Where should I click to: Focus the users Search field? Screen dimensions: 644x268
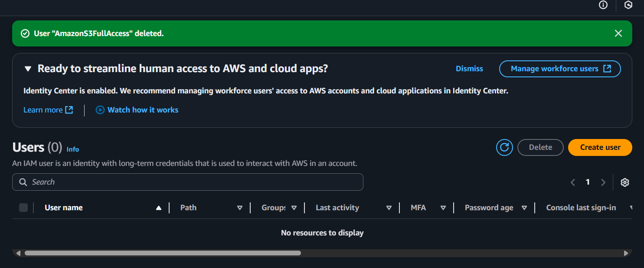(x=188, y=182)
